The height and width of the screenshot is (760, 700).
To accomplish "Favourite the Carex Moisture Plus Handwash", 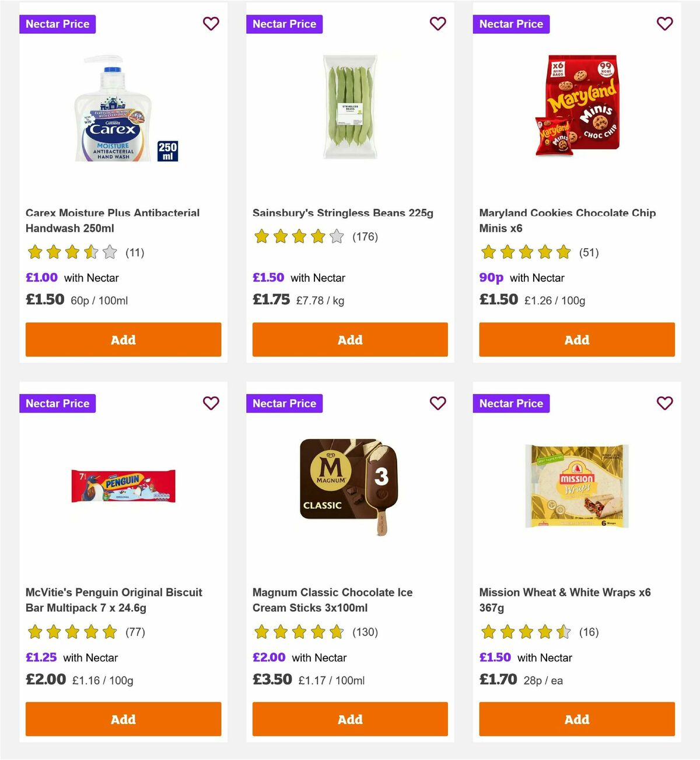I will coord(211,24).
